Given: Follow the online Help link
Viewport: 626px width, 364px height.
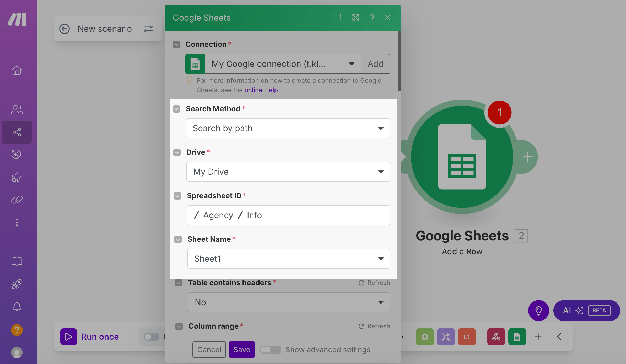Looking at the screenshot, I should [x=261, y=90].
